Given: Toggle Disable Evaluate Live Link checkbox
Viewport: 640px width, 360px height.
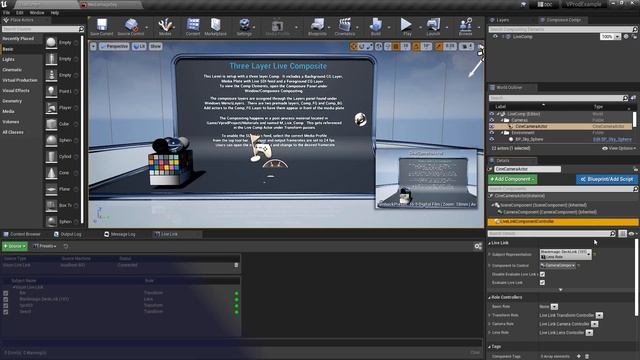Looking at the screenshot, I should pos(542,274).
